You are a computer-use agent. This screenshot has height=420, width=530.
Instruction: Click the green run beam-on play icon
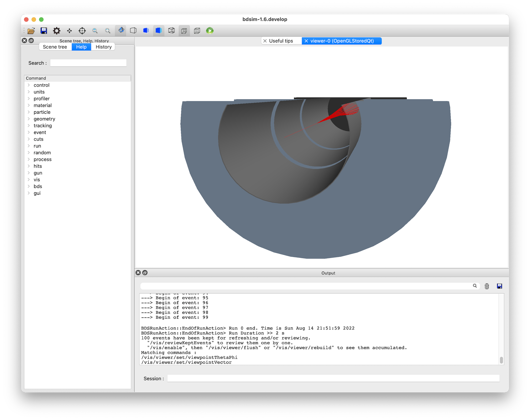(x=210, y=31)
